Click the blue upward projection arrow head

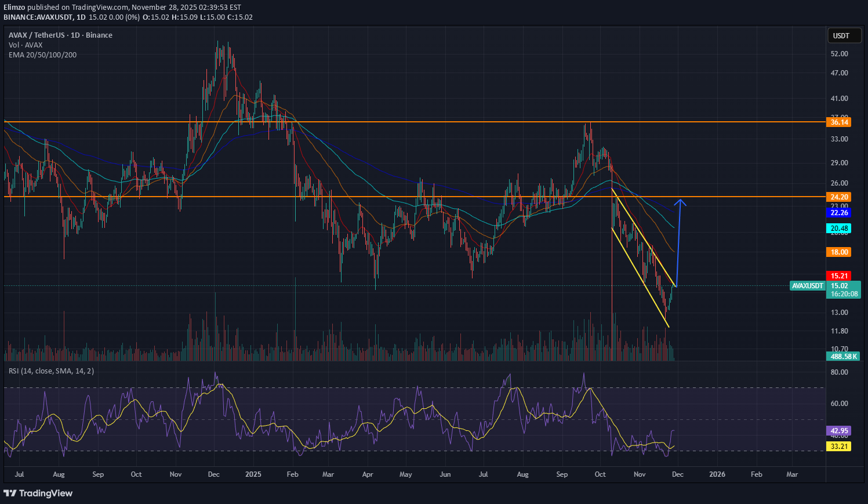click(682, 202)
